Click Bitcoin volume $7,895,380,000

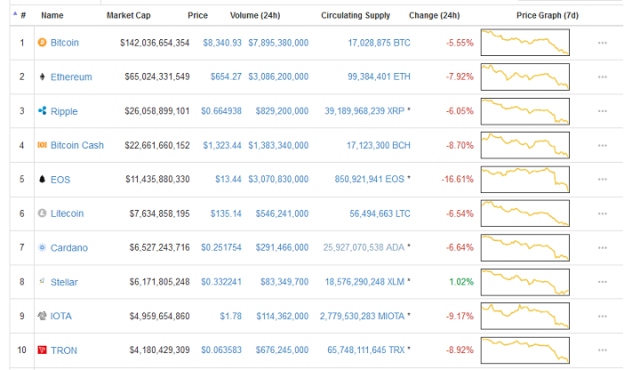tap(278, 43)
